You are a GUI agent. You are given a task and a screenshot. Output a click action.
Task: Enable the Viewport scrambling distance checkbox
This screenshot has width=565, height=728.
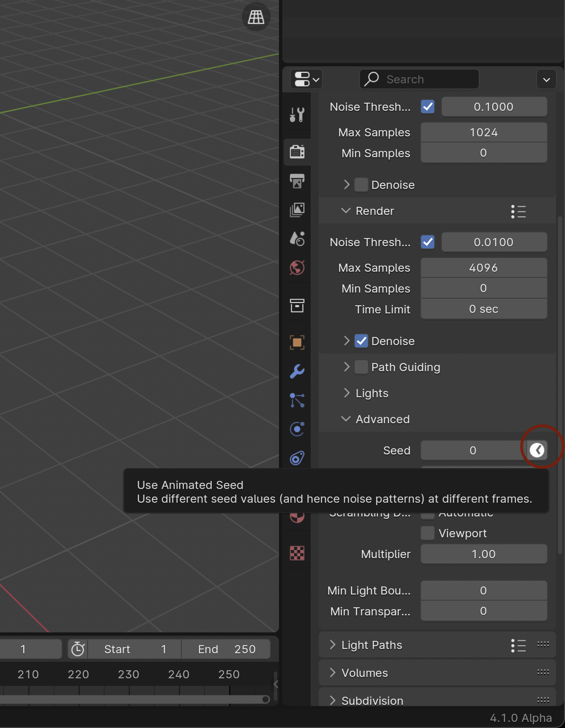coord(428,533)
